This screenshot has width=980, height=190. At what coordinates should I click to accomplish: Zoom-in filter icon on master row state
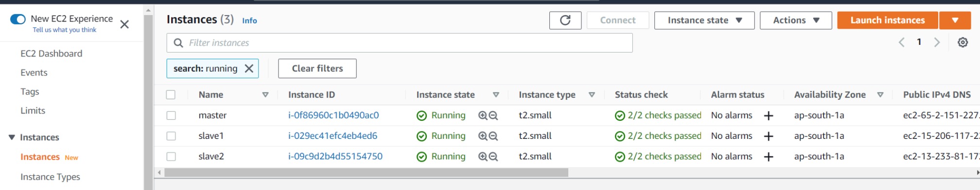[x=483, y=115]
